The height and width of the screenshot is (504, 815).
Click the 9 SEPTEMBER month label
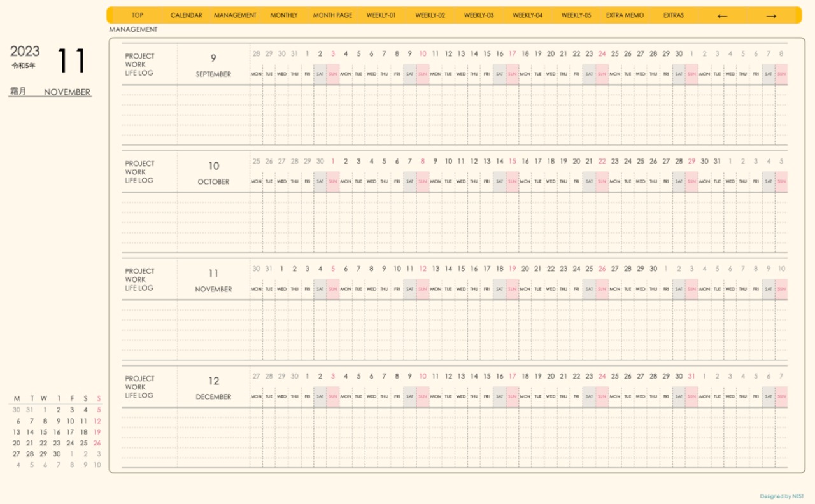coord(213,66)
